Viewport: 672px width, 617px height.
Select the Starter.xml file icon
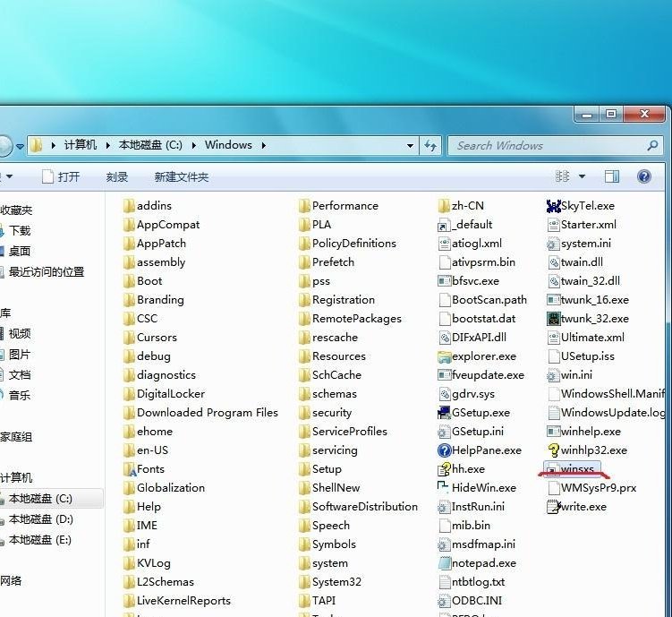(x=553, y=225)
